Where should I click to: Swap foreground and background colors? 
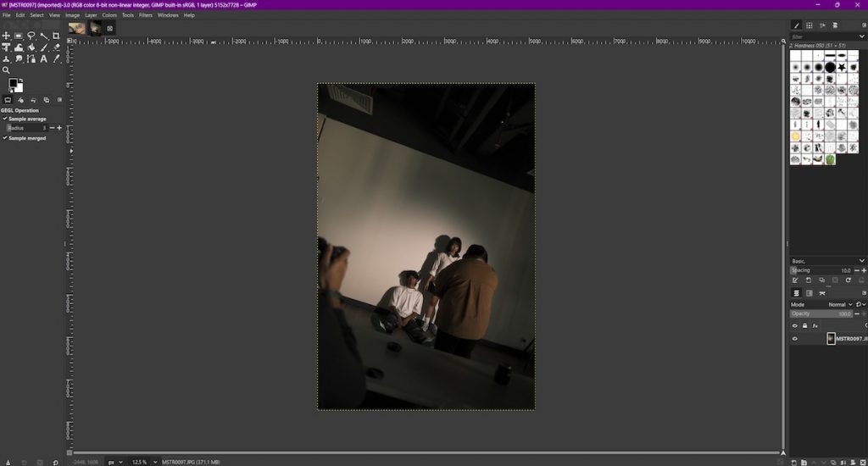point(21,80)
